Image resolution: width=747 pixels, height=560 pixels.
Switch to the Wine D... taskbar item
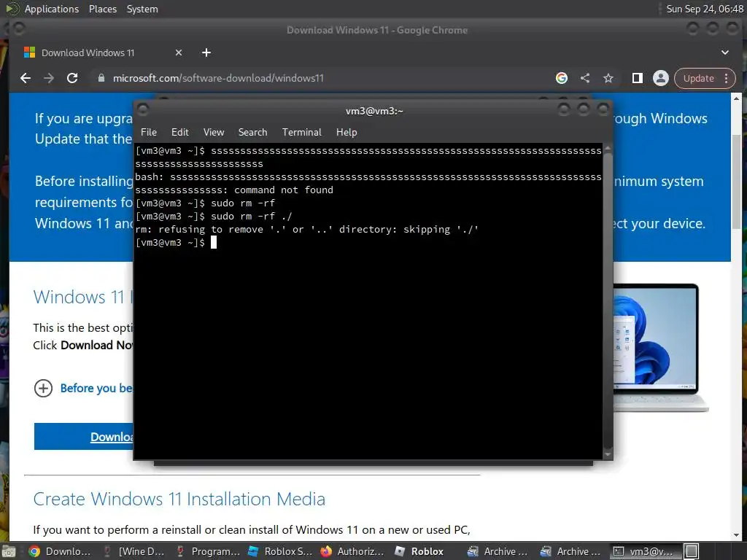(x=133, y=551)
